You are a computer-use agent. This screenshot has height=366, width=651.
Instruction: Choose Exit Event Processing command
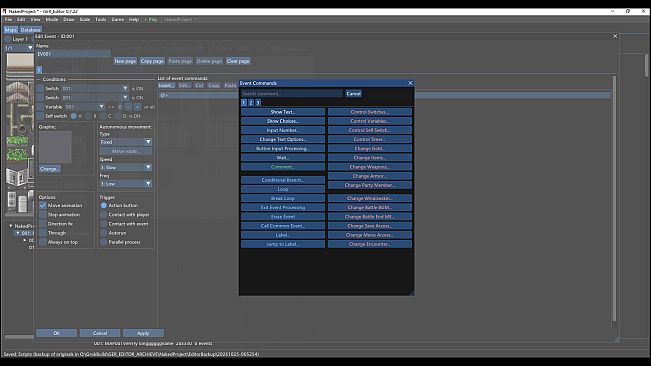[x=283, y=207]
